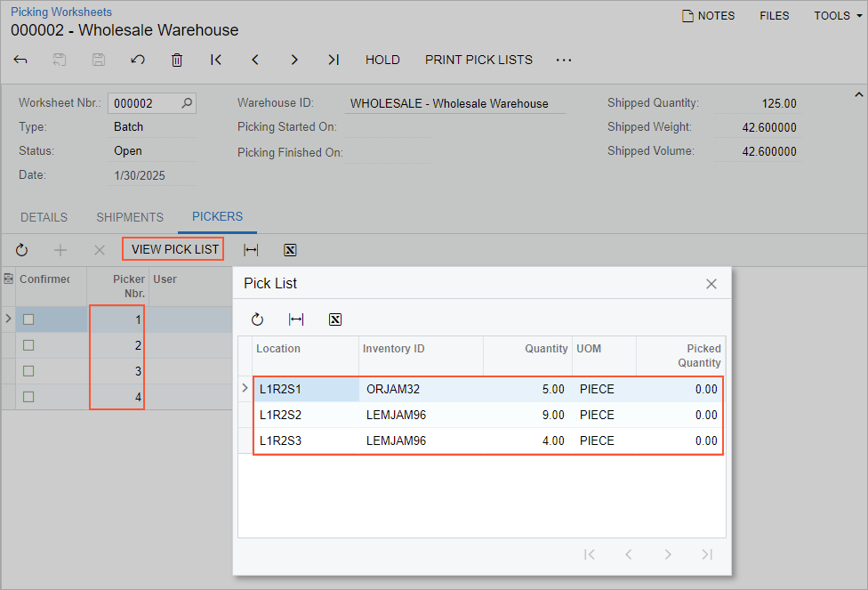Screen dimensions: 868x590
Task: Click the View Pick List button
Action: 174,249
